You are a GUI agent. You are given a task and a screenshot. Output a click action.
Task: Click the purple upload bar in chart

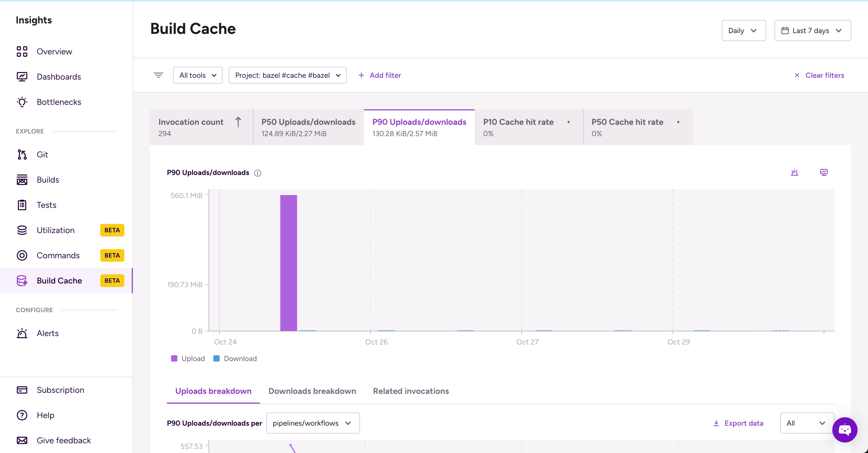[288, 263]
